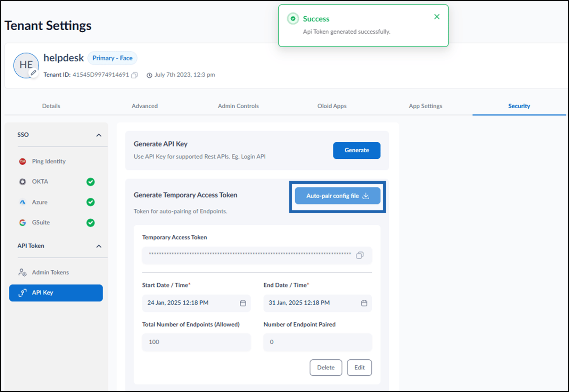
Task: Copy the Tenant ID
Action: tap(134, 75)
